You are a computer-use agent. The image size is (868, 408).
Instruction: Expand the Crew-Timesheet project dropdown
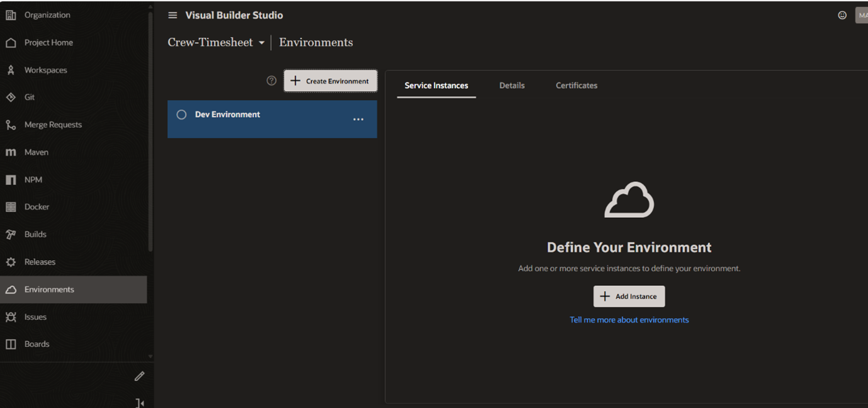(261, 43)
